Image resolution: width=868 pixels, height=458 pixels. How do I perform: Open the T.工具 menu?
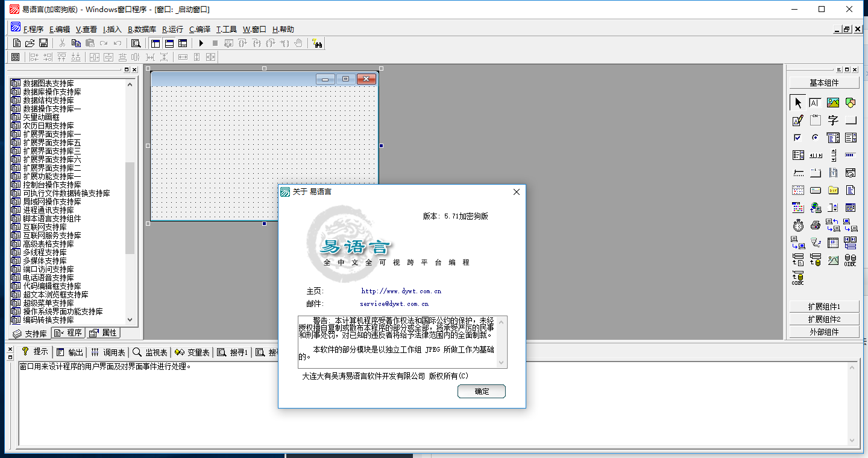coord(227,29)
